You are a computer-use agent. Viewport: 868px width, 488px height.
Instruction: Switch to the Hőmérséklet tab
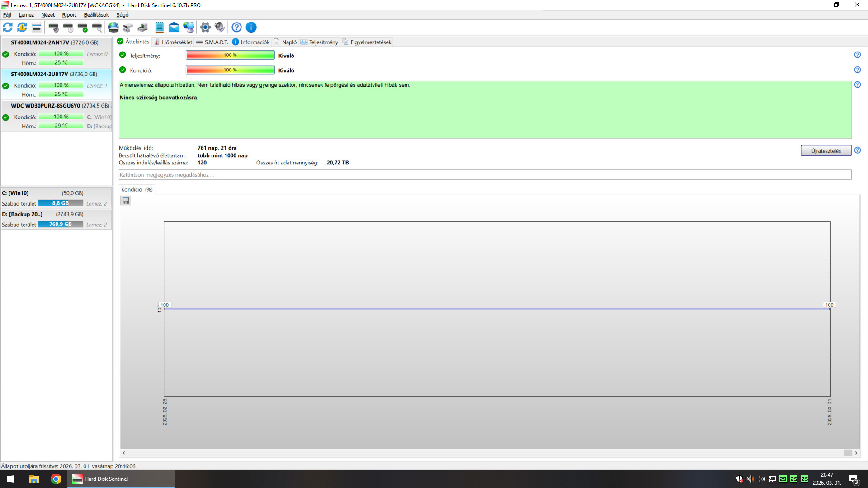(x=173, y=42)
